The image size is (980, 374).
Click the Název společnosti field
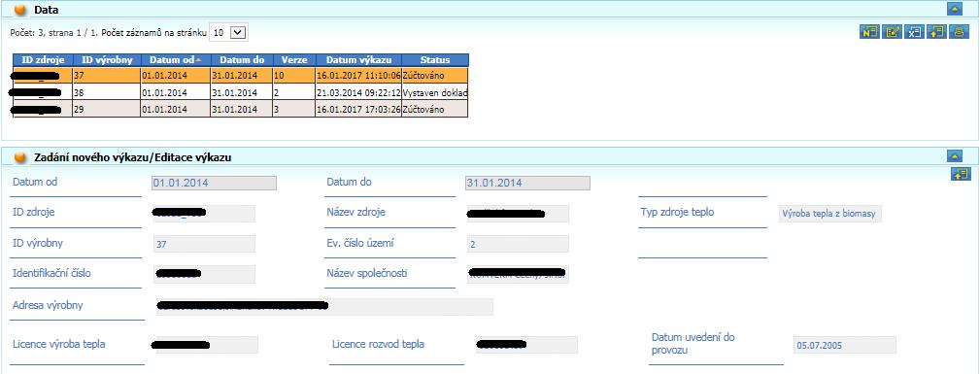(518, 274)
